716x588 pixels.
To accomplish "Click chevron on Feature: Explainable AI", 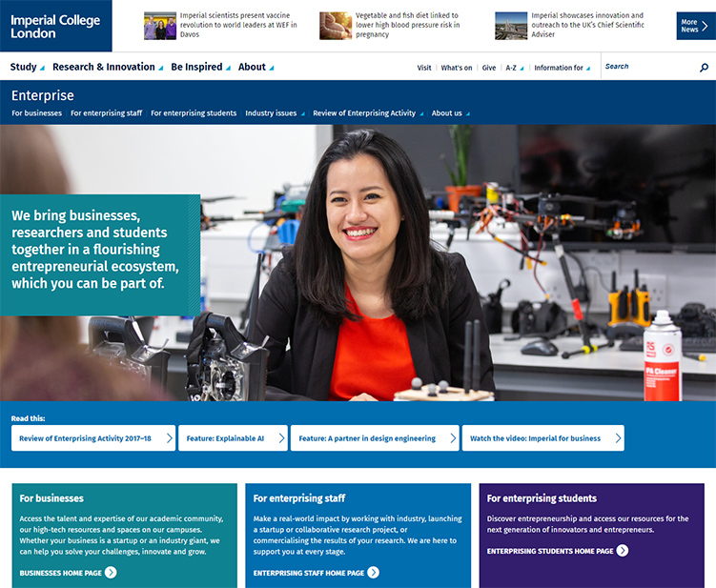I will pos(281,438).
